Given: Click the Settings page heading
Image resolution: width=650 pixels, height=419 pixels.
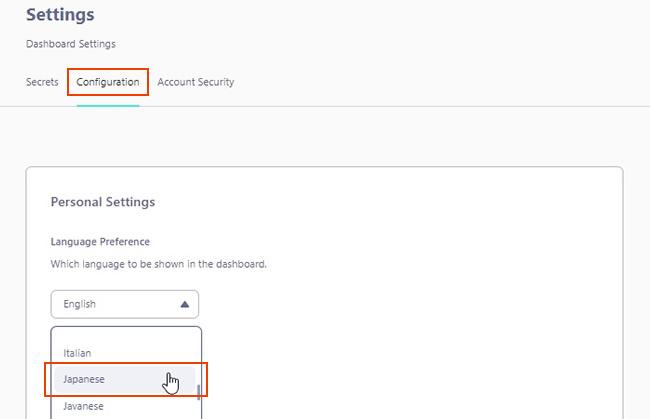Looking at the screenshot, I should point(60,15).
